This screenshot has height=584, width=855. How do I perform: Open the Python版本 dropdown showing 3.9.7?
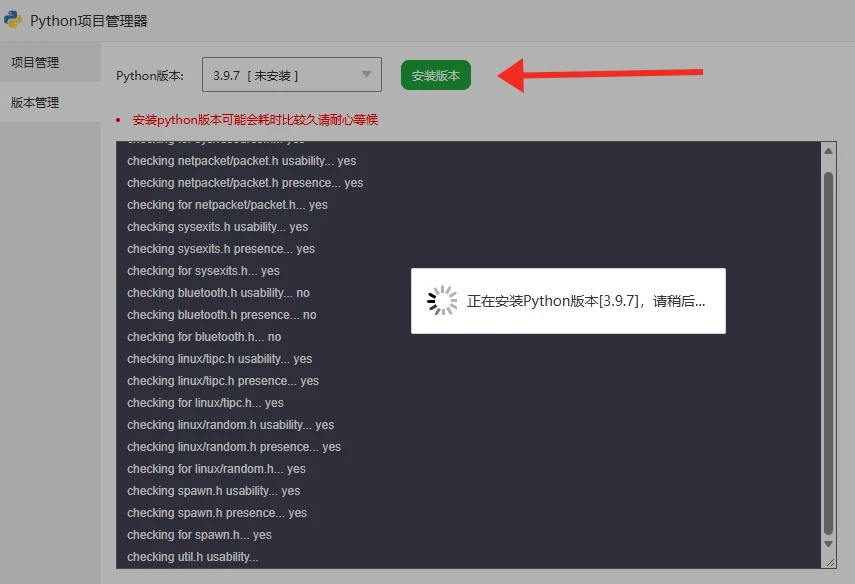(292, 75)
